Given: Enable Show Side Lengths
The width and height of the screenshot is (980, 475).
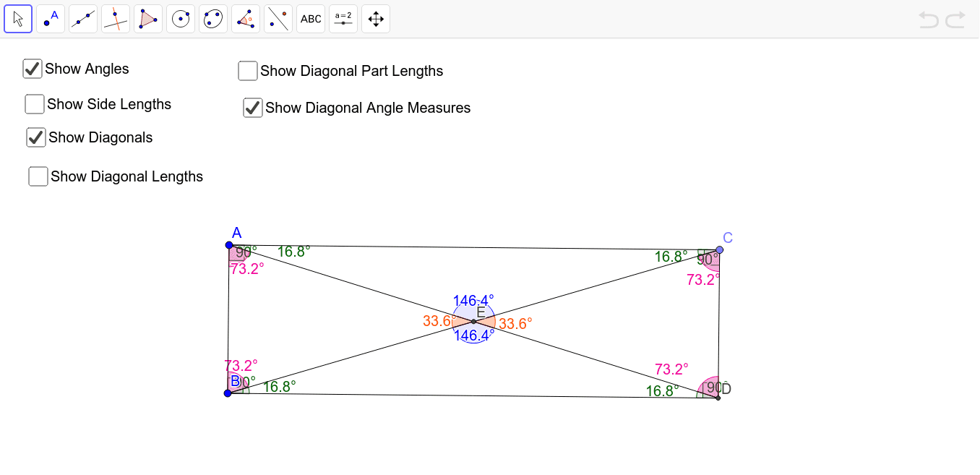Looking at the screenshot, I should pos(34,104).
